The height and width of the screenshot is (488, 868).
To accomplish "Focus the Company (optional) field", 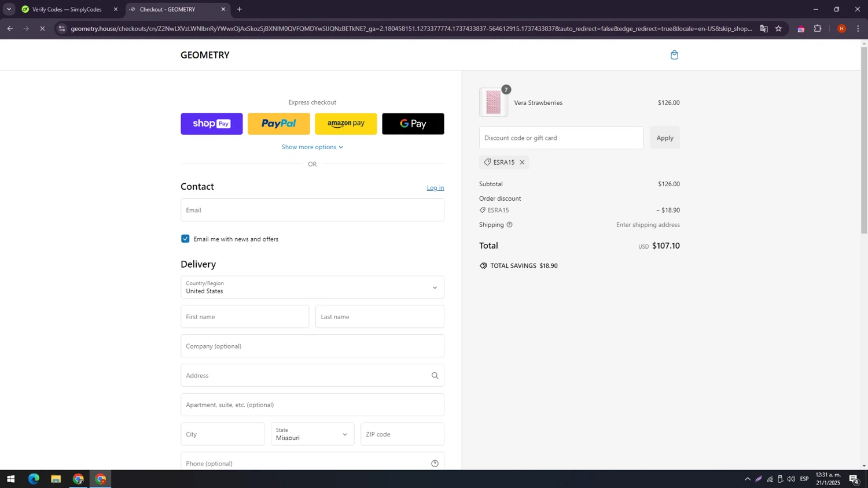I will click(312, 346).
